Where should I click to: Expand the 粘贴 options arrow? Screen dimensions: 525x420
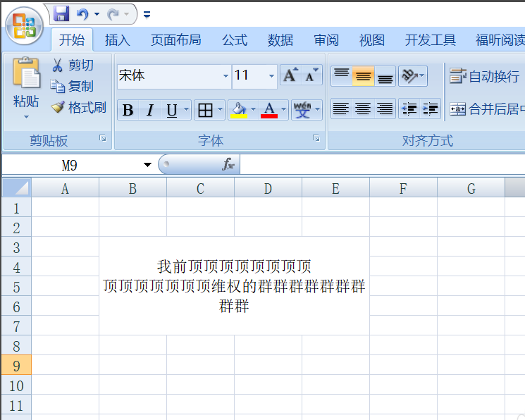click(26, 117)
